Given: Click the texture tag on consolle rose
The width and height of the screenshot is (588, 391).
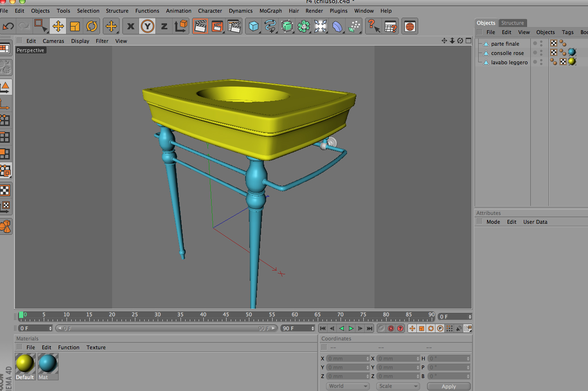Looking at the screenshot, I should click(572, 53).
